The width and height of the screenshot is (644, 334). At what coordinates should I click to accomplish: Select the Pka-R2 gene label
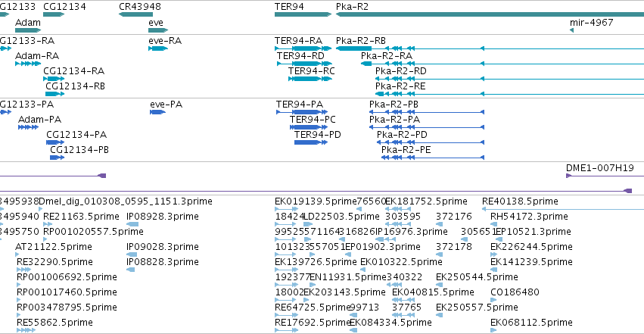352,7
